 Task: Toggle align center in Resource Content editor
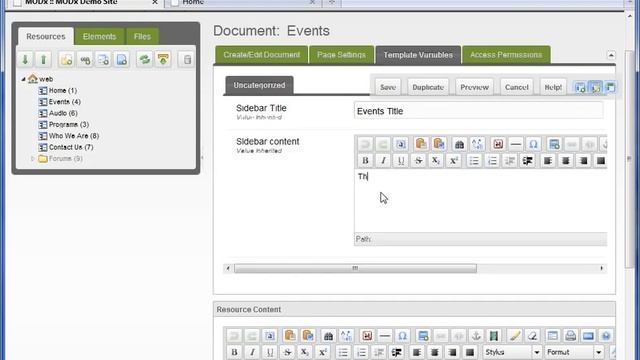pyautogui.click(x=434, y=352)
